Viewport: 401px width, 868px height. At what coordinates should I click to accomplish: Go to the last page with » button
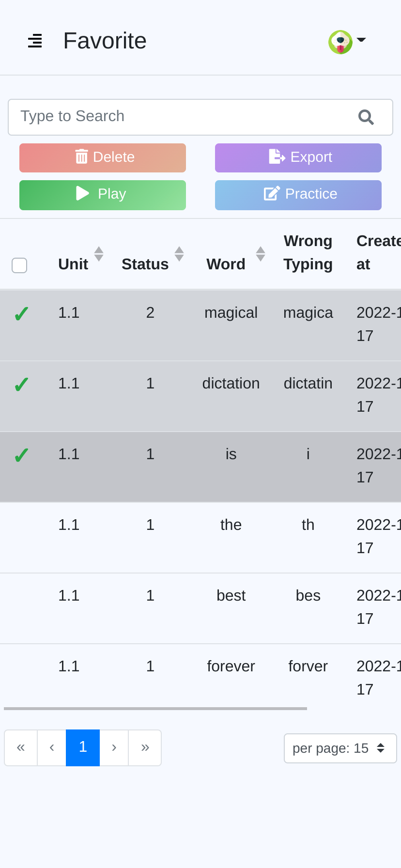(145, 748)
